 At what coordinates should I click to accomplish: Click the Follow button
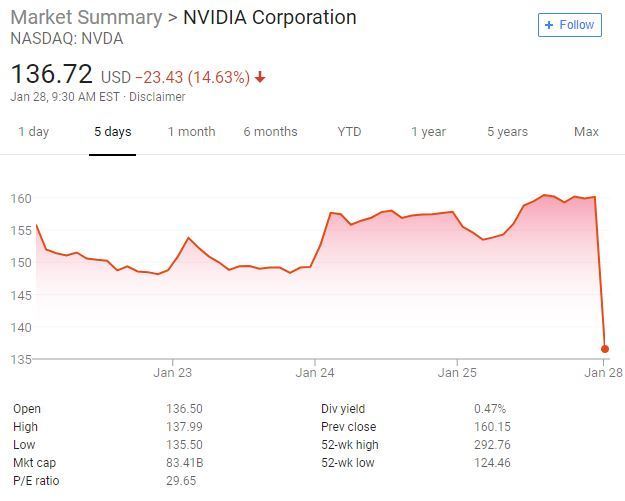click(x=569, y=25)
